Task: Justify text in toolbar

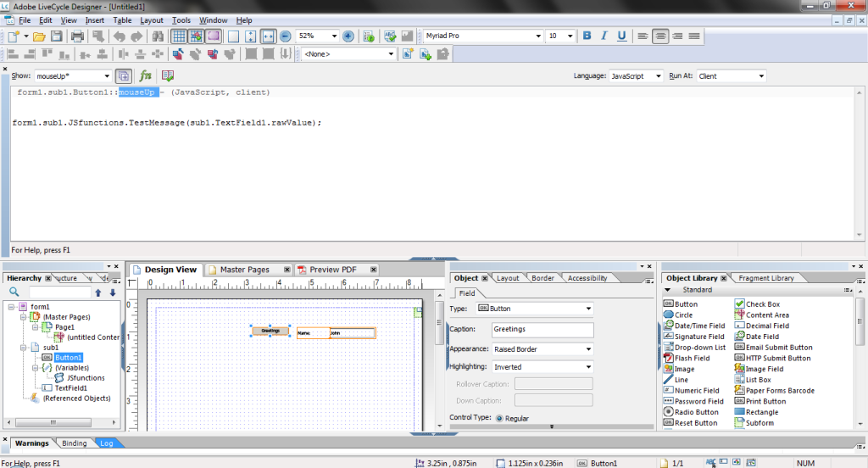Action: tap(694, 36)
